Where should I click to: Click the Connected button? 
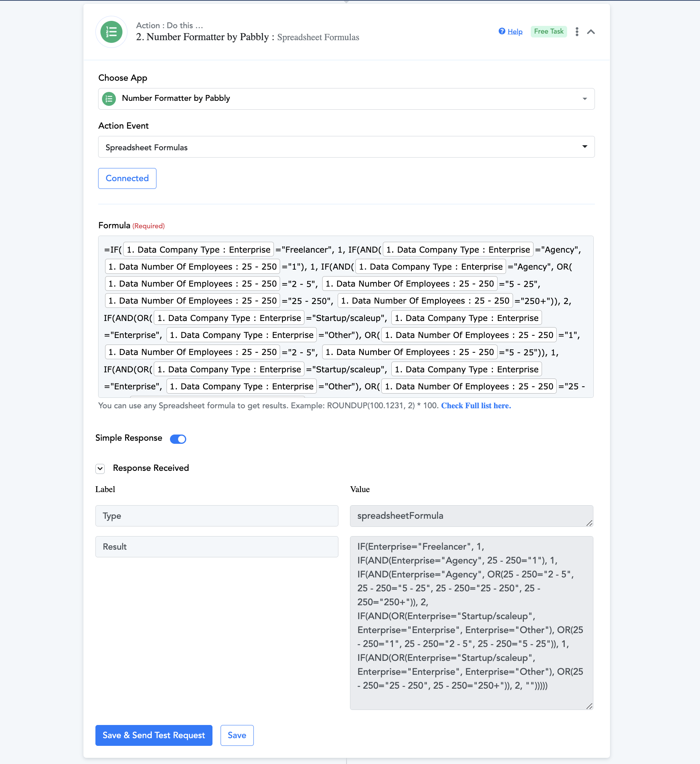[127, 178]
